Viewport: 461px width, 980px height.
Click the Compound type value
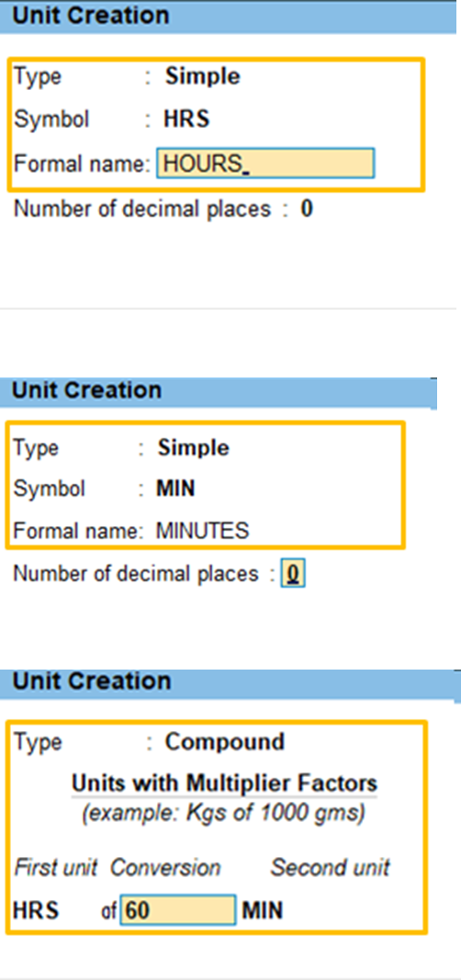225,742
